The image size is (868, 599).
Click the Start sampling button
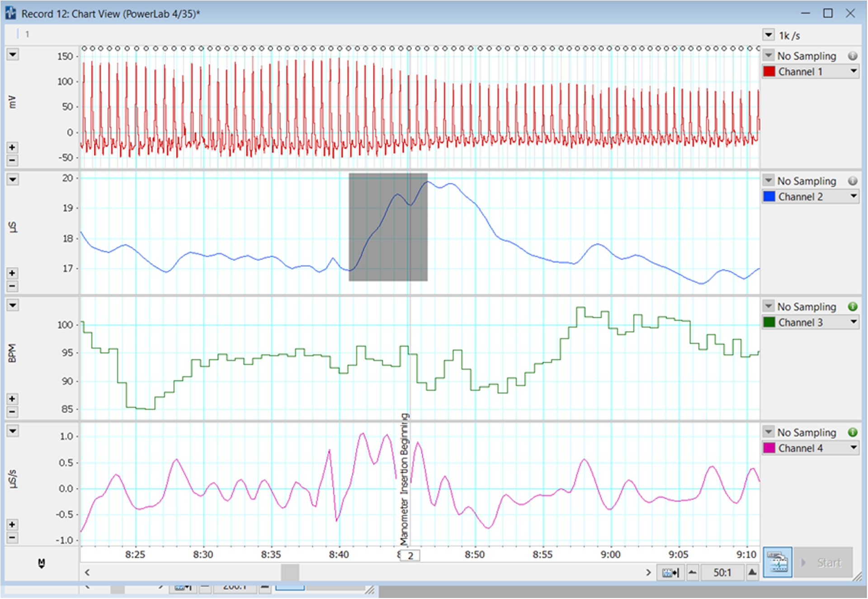pyautogui.click(x=824, y=562)
